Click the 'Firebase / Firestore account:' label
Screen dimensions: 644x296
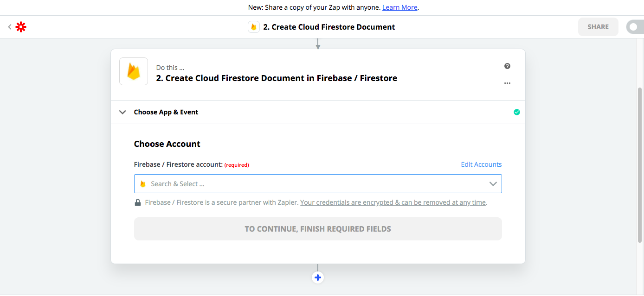click(x=178, y=164)
